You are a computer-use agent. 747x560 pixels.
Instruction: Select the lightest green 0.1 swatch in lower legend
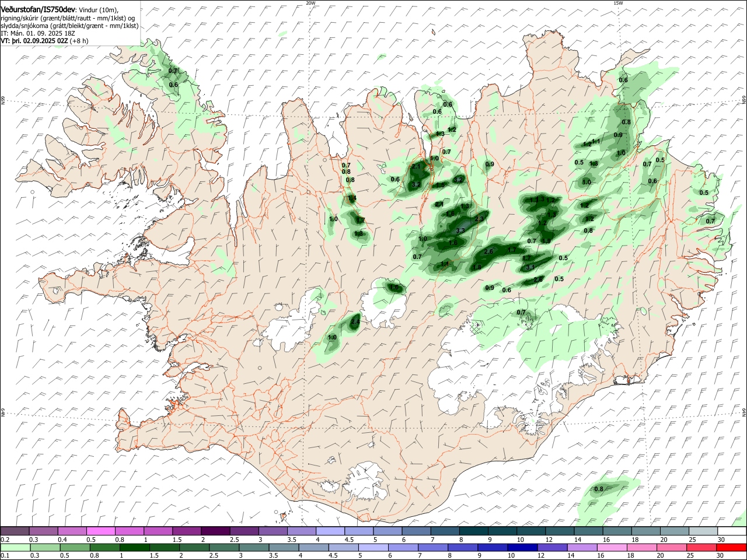pos(15,547)
